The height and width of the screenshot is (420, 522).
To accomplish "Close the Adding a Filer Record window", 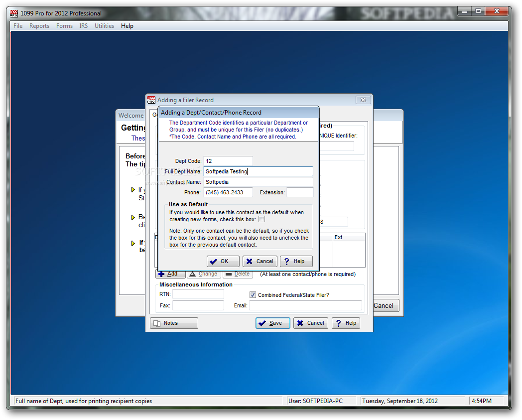I will coord(363,100).
